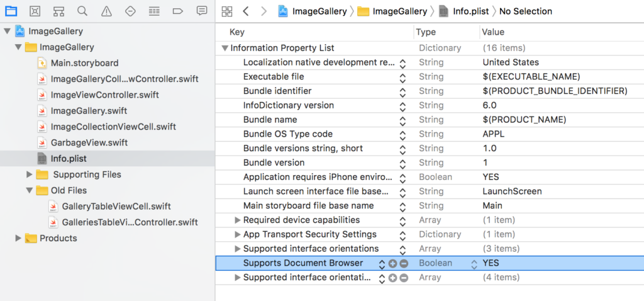The image size is (644, 301).
Task: Add row with plus on Supports Document Browser
Action: (x=392, y=264)
